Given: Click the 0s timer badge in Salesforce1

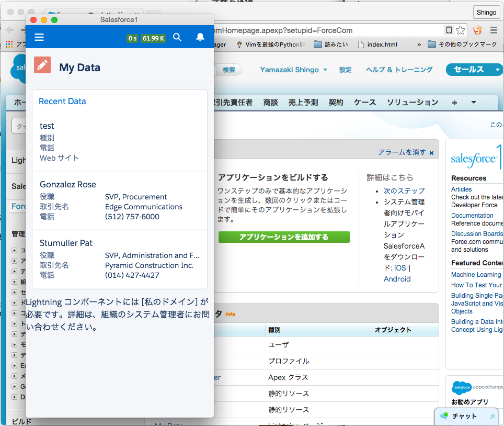Looking at the screenshot, I should click(132, 38).
